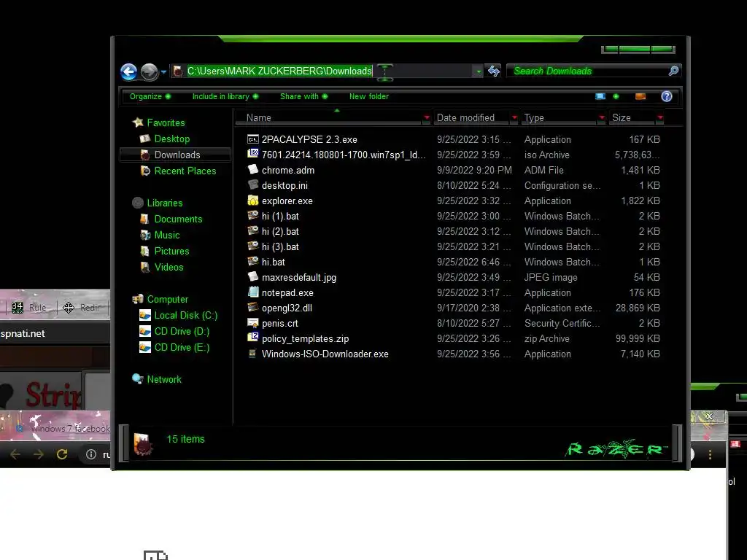Select the opengl32.dll file icon
Viewport: 747px width, 560px height.
coord(253,308)
